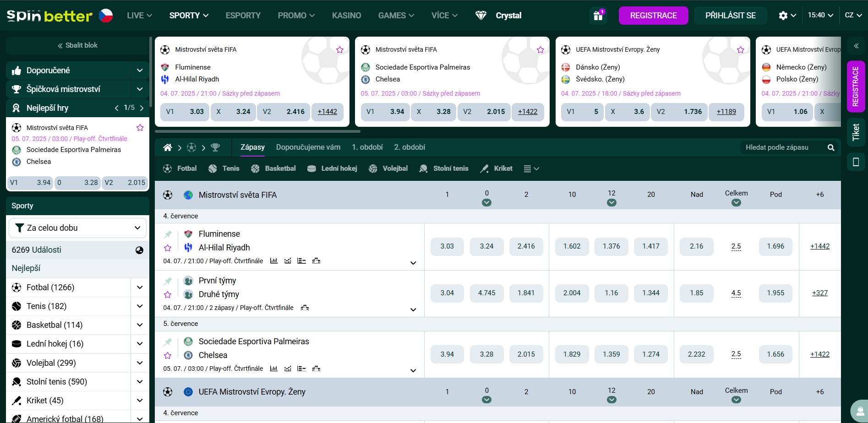This screenshot has height=423, width=868.
Task: Click the REGISTRACE button in header
Action: pos(653,16)
